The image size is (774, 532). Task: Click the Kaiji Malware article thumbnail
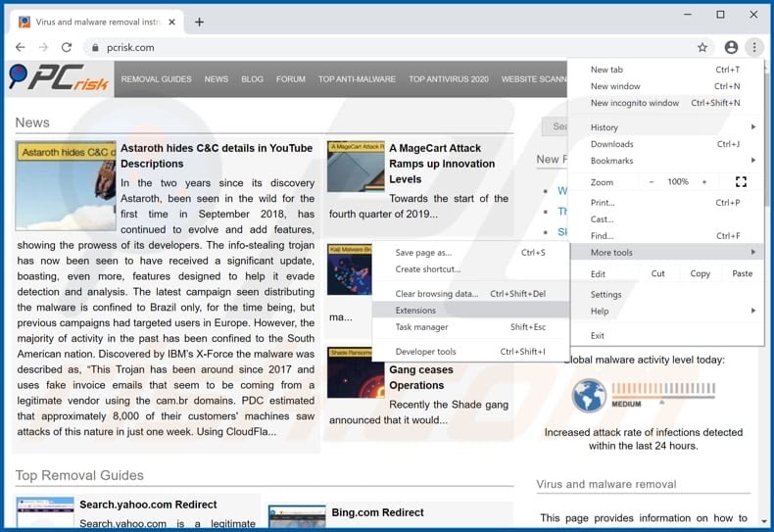click(349, 269)
